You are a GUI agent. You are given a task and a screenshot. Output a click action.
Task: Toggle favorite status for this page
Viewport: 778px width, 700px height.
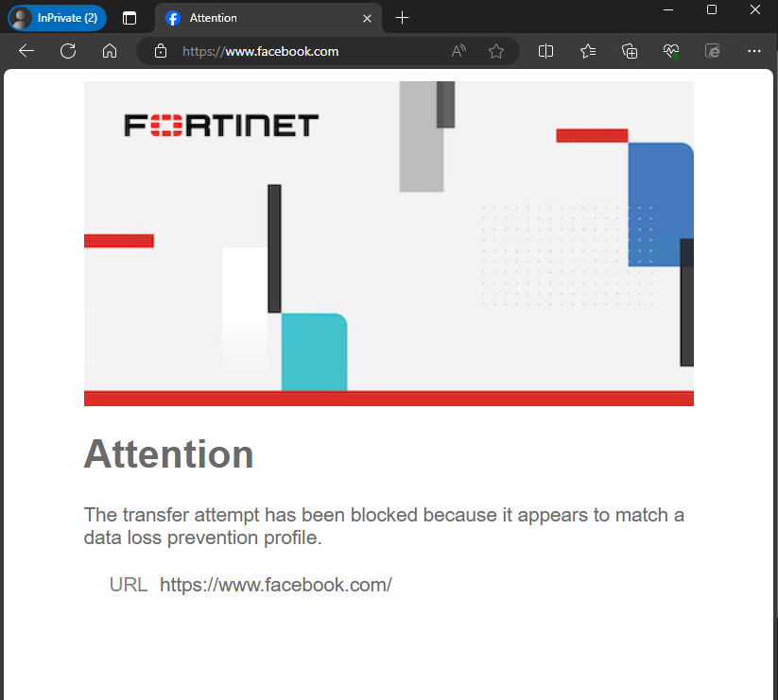(496, 51)
